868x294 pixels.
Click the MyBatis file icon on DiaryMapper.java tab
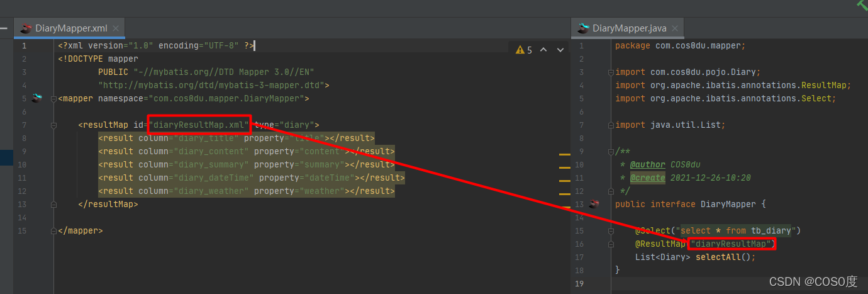click(x=584, y=28)
